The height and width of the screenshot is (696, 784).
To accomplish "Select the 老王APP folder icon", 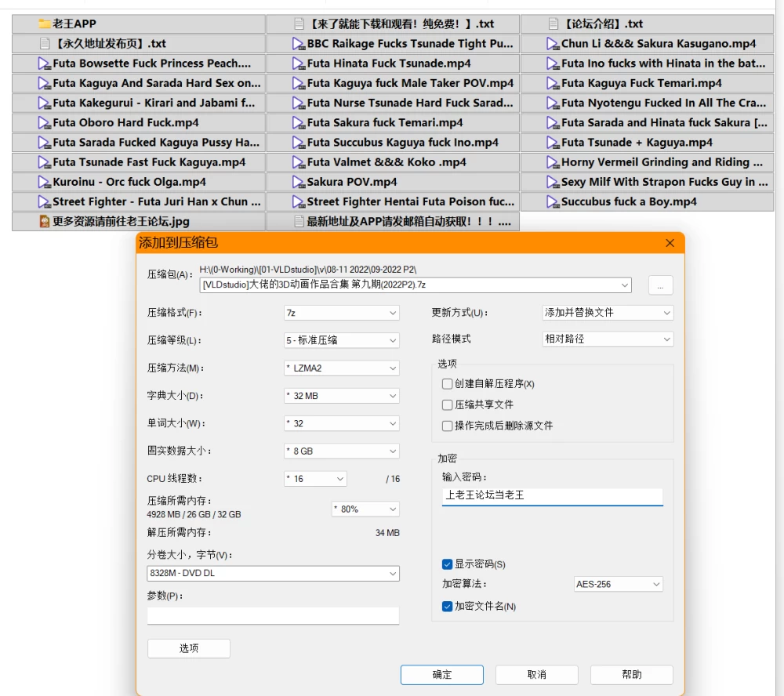I will tap(45, 24).
